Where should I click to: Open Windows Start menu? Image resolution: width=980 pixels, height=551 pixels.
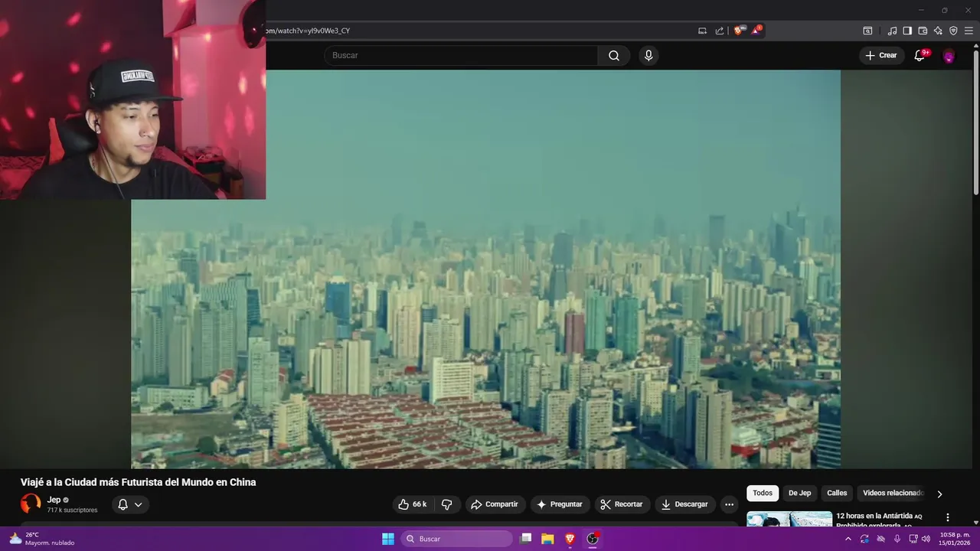[388, 539]
